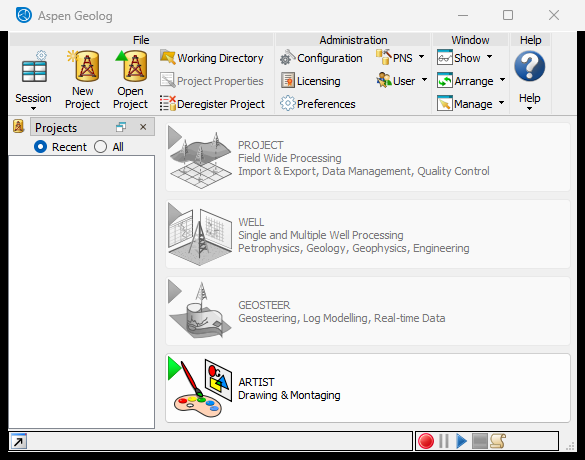The image size is (585, 460).
Task: Expand the Session dropdown arrow
Action: (x=33, y=109)
